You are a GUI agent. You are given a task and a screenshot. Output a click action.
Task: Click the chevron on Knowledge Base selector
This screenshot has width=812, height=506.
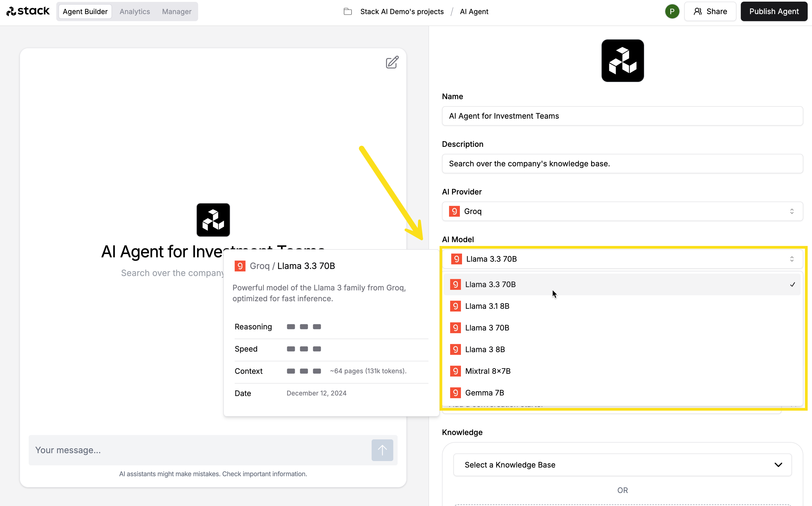[778, 465]
